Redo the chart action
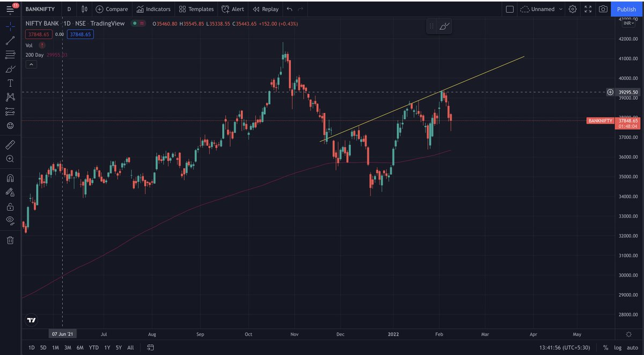 301,9
